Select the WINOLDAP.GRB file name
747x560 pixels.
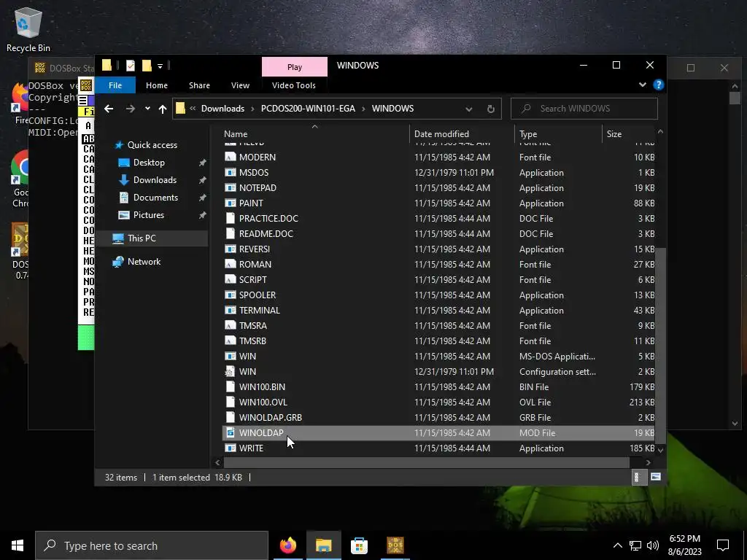tap(270, 417)
